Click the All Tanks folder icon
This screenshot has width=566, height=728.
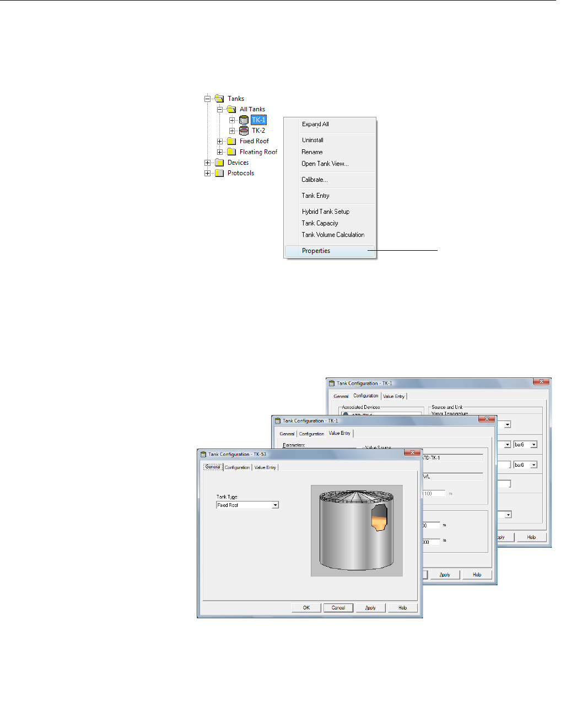pos(231,109)
